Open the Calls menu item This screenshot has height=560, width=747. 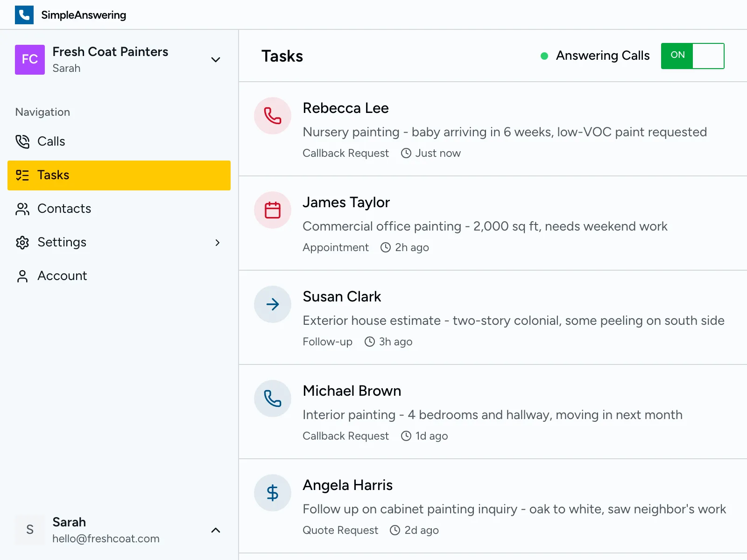point(51,141)
